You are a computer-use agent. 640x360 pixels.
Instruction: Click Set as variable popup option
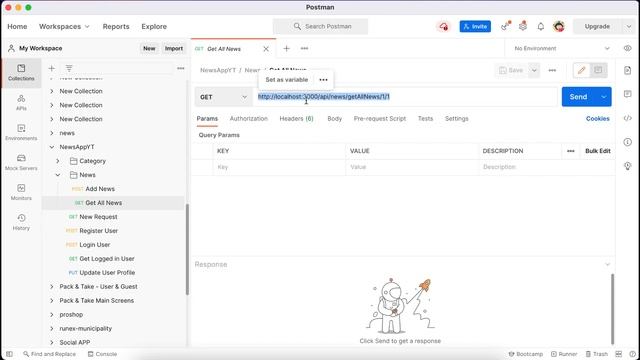coord(287,80)
